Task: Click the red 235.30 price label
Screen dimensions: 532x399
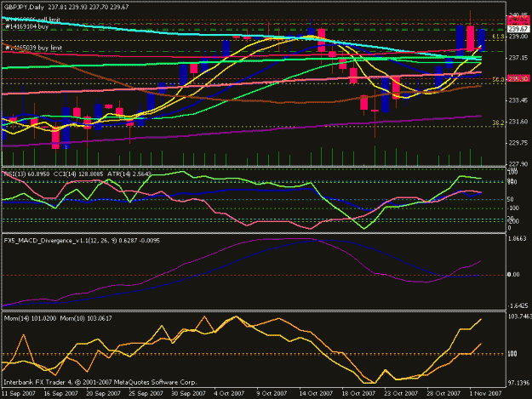Action: tap(518, 78)
